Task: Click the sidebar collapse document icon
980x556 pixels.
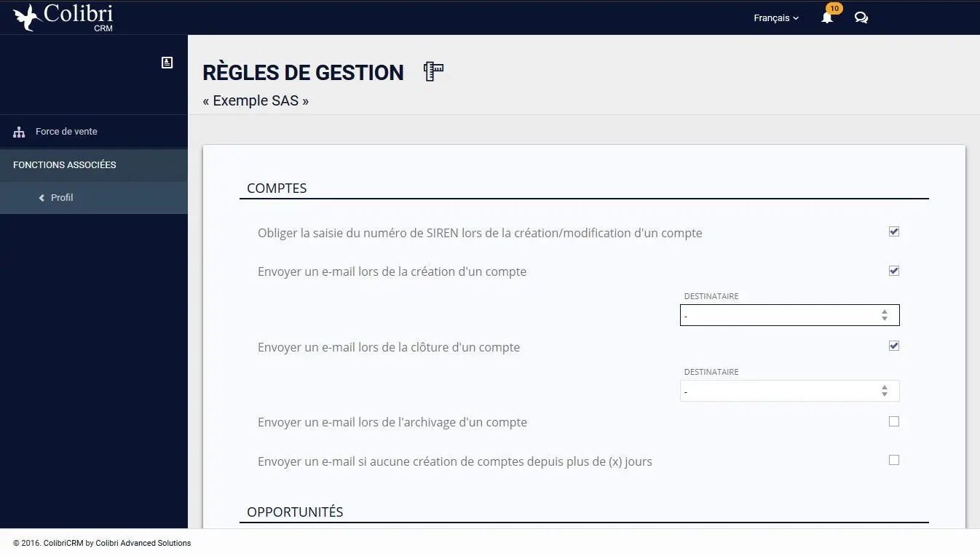Action: [167, 63]
